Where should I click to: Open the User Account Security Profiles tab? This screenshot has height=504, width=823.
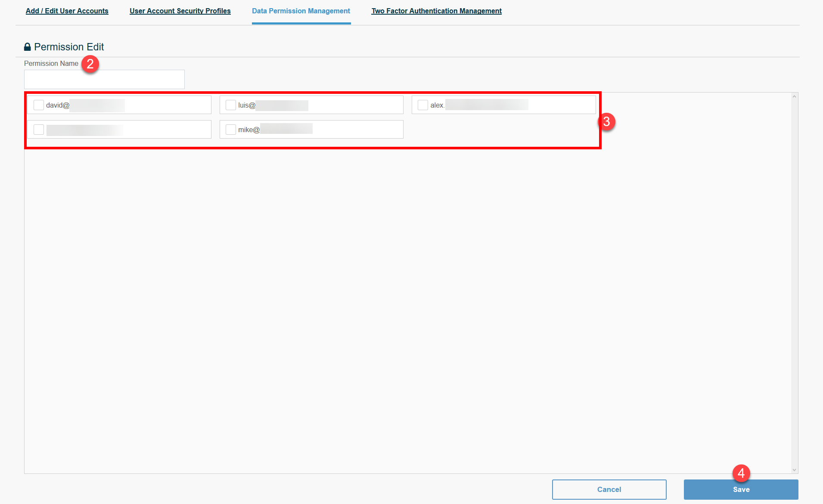click(180, 11)
